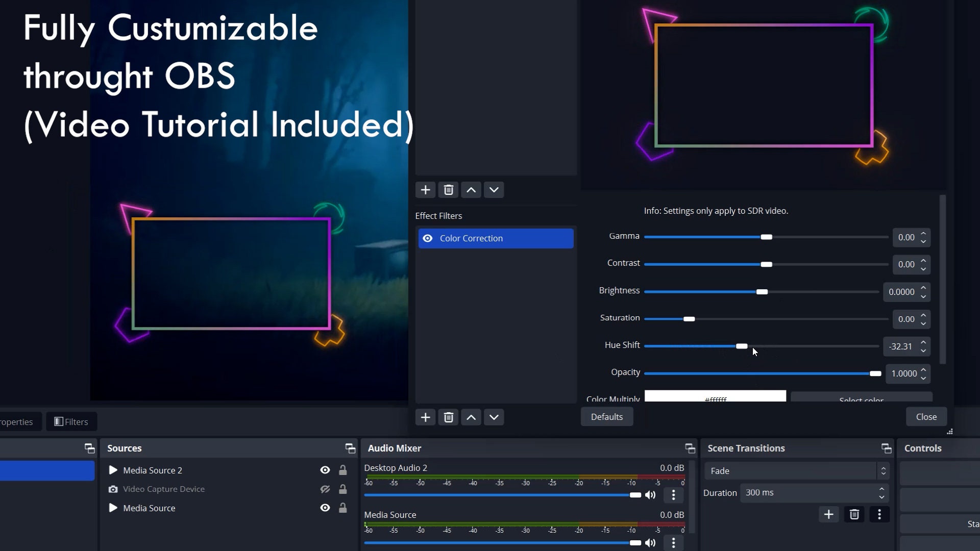980x551 pixels.
Task: Click the Saturation value spin arrows
Action: pyautogui.click(x=923, y=319)
